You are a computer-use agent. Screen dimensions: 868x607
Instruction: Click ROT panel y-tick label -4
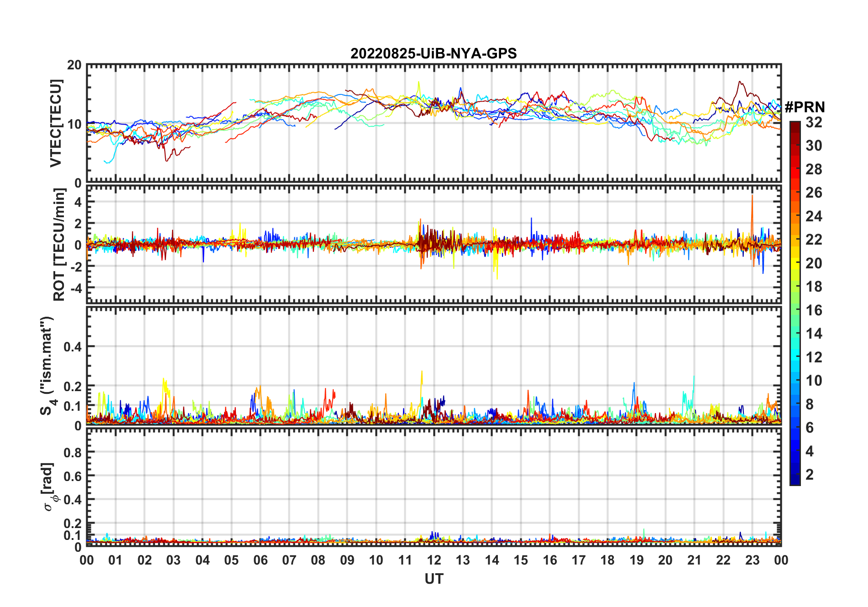(76, 288)
